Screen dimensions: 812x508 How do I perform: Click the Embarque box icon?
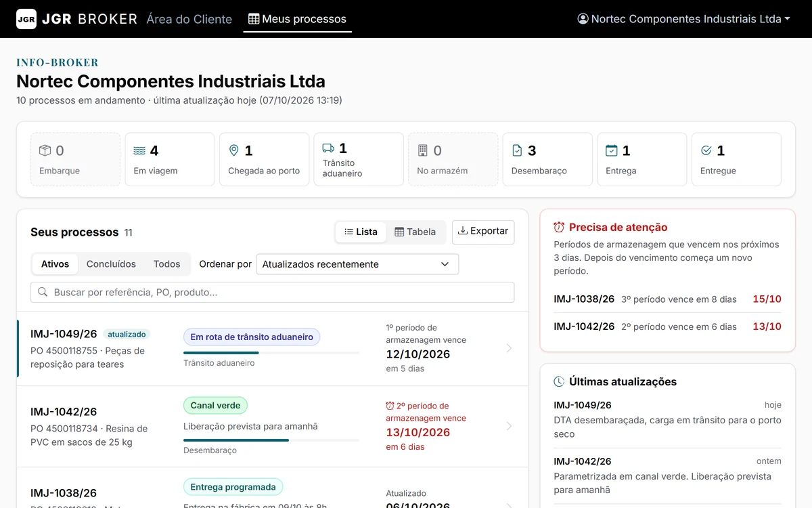pyautogui.click(x=45, y=150)
